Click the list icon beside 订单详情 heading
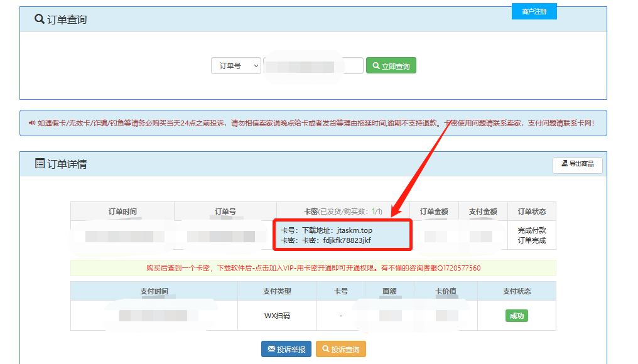The width and height of the screenshot is (638, 364). click(x=40, y=164)
